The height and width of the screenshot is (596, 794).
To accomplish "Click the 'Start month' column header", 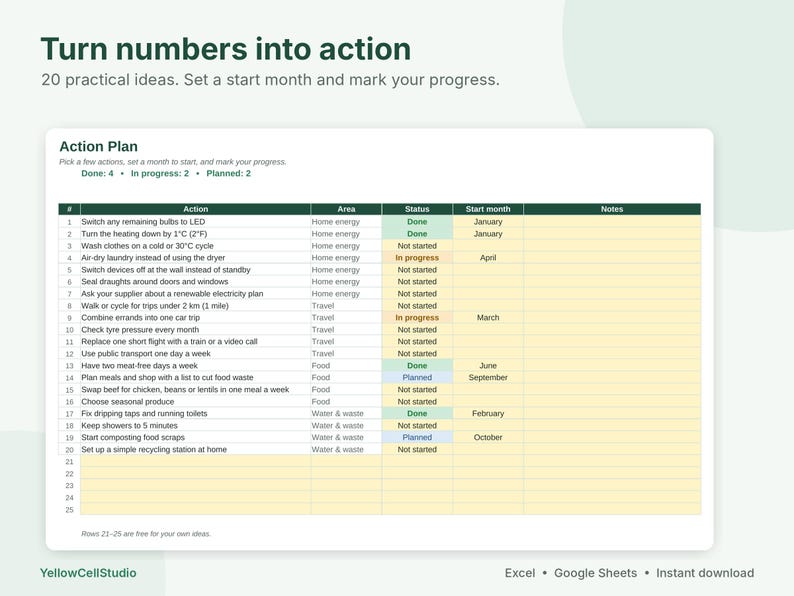I will pyautogui.click(x=488, y=209).
